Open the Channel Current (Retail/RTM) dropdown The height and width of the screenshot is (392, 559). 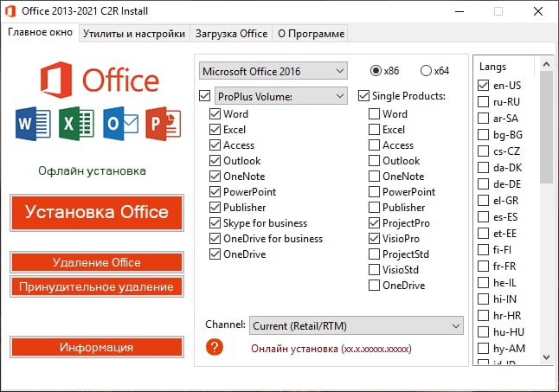tap(357, 326)
